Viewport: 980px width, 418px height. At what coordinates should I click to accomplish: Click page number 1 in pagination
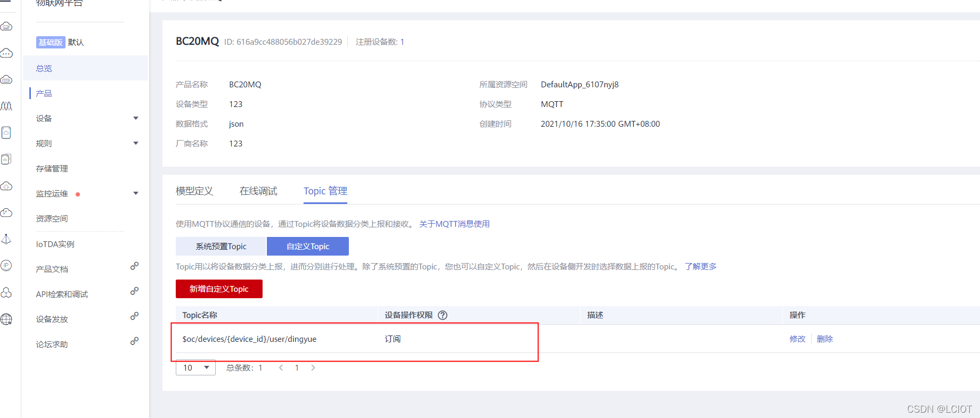pos(297,367)
